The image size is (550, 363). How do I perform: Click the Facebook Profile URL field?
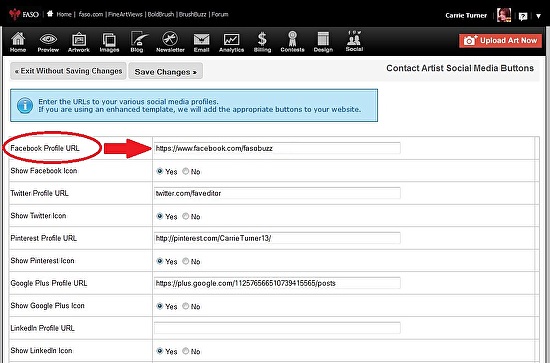click(x=277, y=148)
